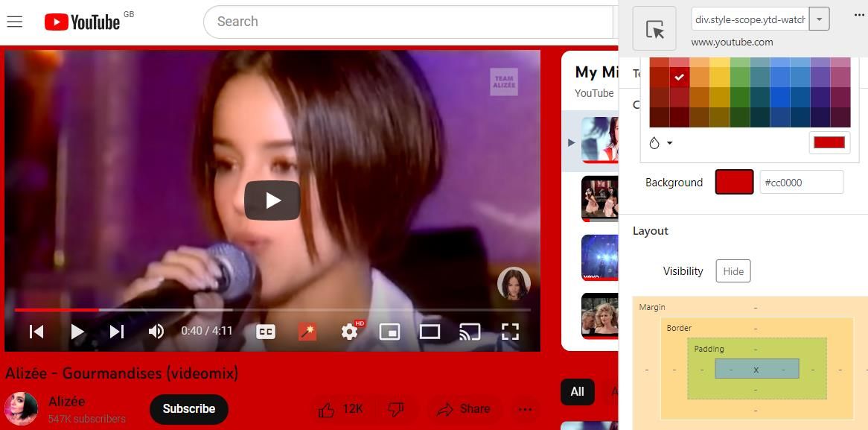The image size is (868, 430).
Task: Activate the element picker cursor tool
Action: coord(654,28)
